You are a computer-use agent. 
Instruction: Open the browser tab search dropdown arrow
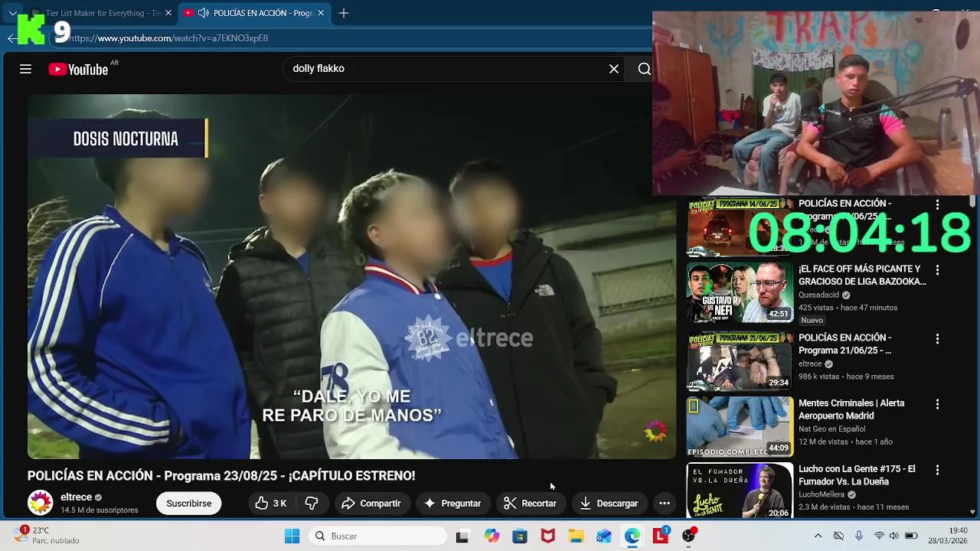12,13
